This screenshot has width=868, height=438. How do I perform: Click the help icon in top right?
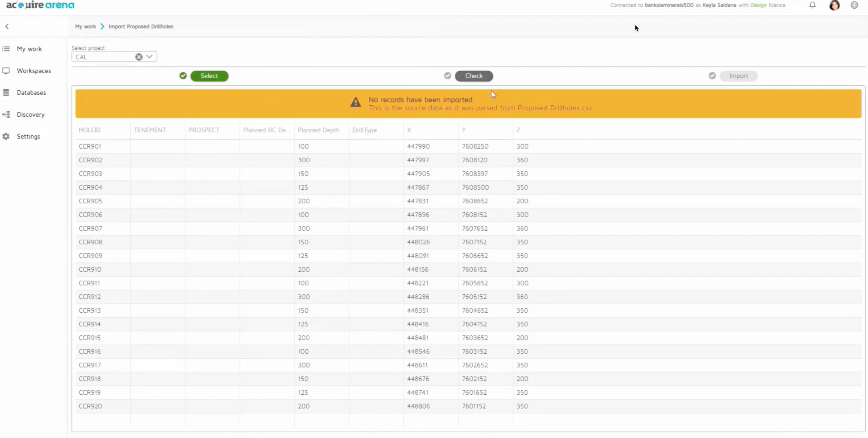(x=854, y=5)
